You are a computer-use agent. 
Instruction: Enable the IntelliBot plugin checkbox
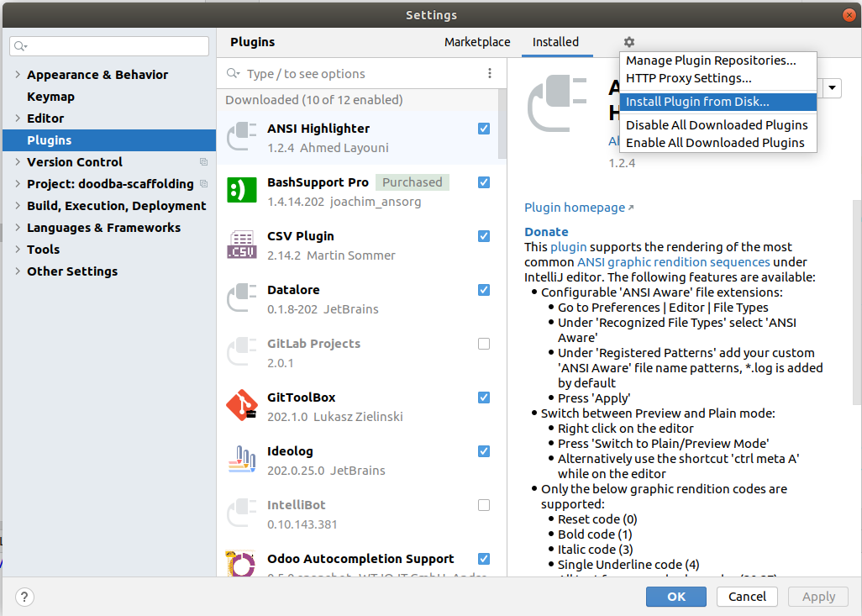484,505
